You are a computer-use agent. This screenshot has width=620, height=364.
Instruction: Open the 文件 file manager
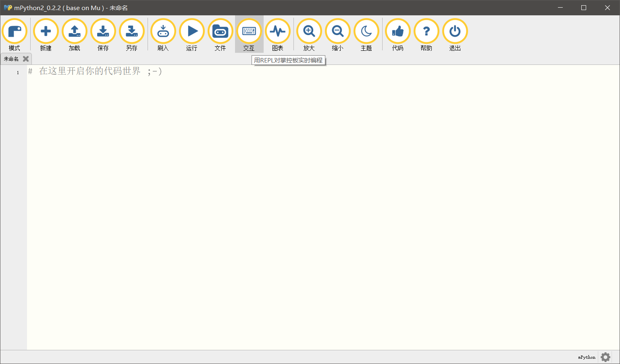(x=221, y=35)
